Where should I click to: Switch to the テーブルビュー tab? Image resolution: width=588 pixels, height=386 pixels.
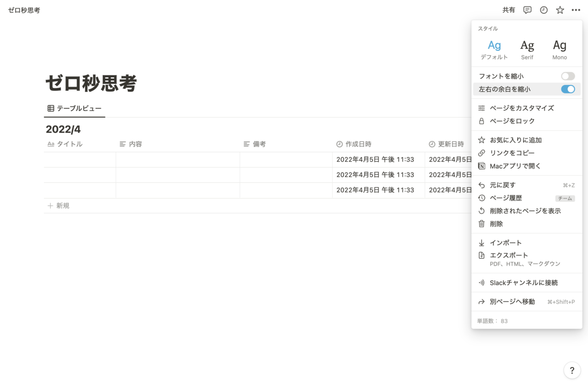[x=74, y=108]
